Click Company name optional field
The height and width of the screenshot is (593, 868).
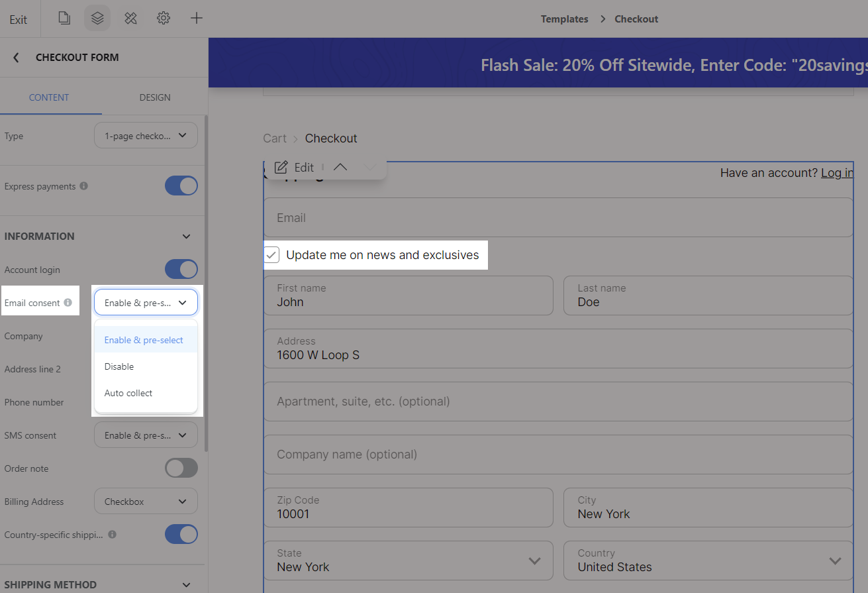[x=558, y=455]
